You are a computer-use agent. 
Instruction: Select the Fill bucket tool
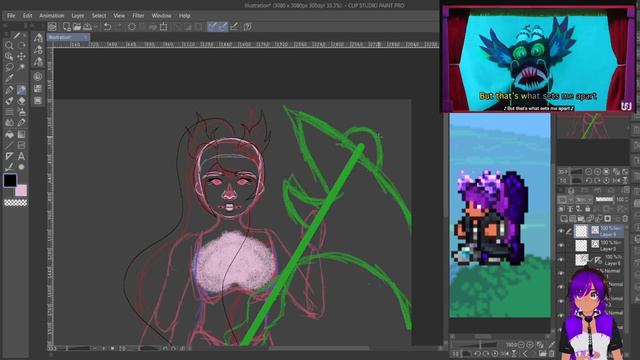pos(9,134)
